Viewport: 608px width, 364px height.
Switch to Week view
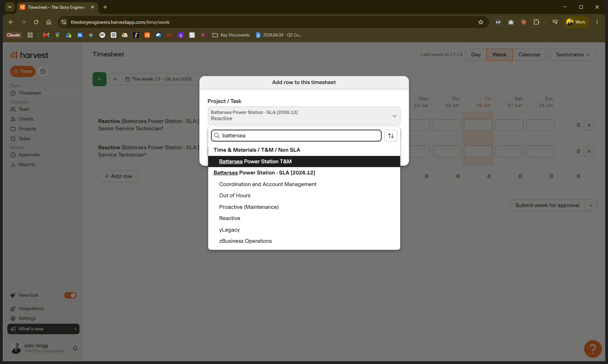[x=499, y=55]
